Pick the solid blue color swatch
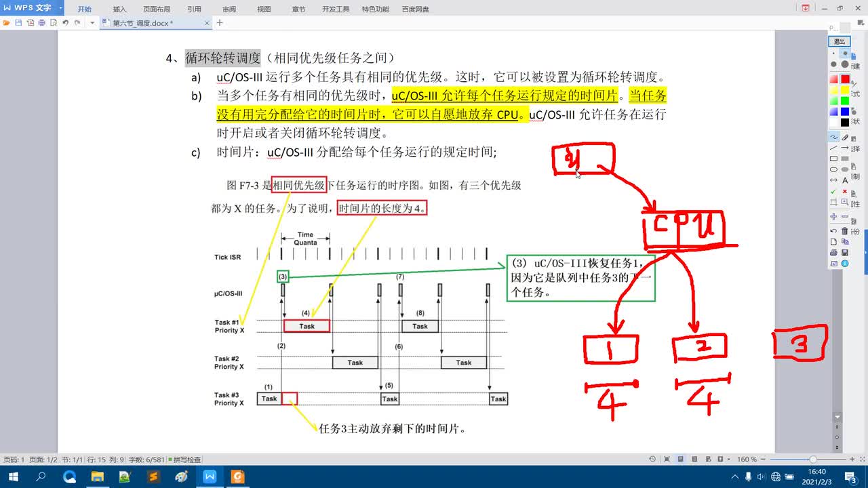 click(845, 111)
